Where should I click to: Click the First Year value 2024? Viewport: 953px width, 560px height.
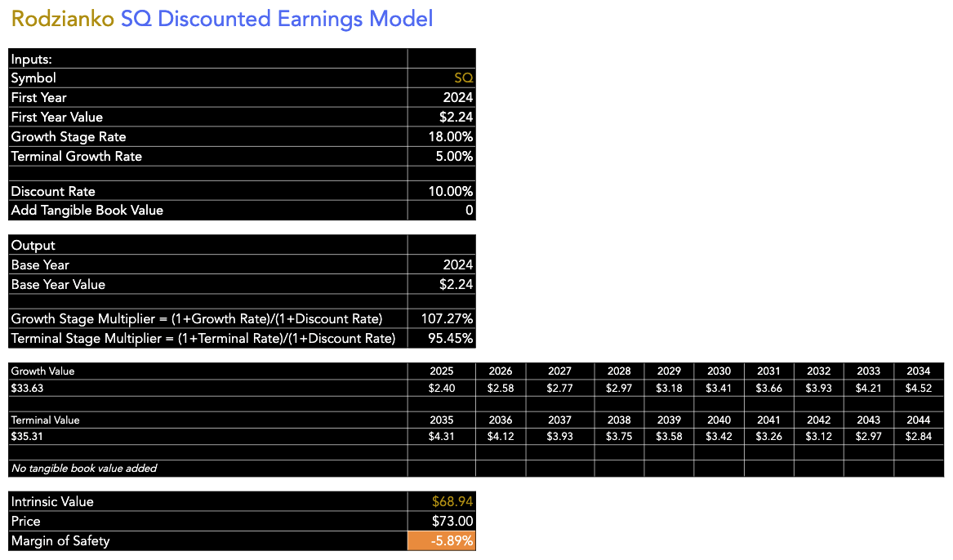pos(441,97)
